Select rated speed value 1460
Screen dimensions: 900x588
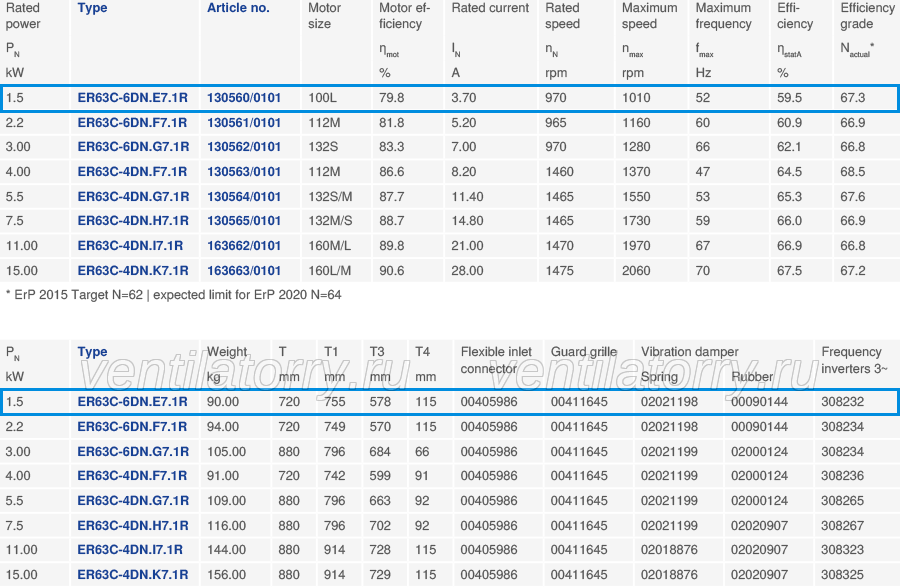560,172
